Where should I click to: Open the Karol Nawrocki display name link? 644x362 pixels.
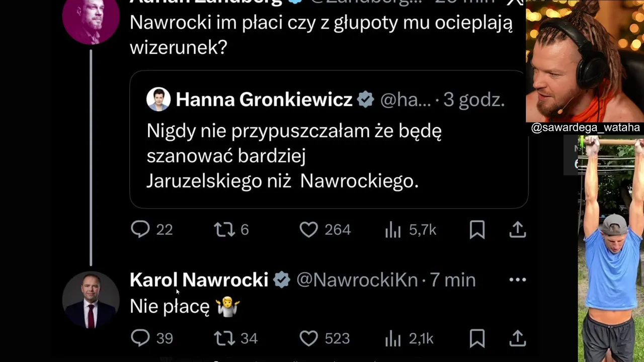pyautogui.click(x=199, y=280)
